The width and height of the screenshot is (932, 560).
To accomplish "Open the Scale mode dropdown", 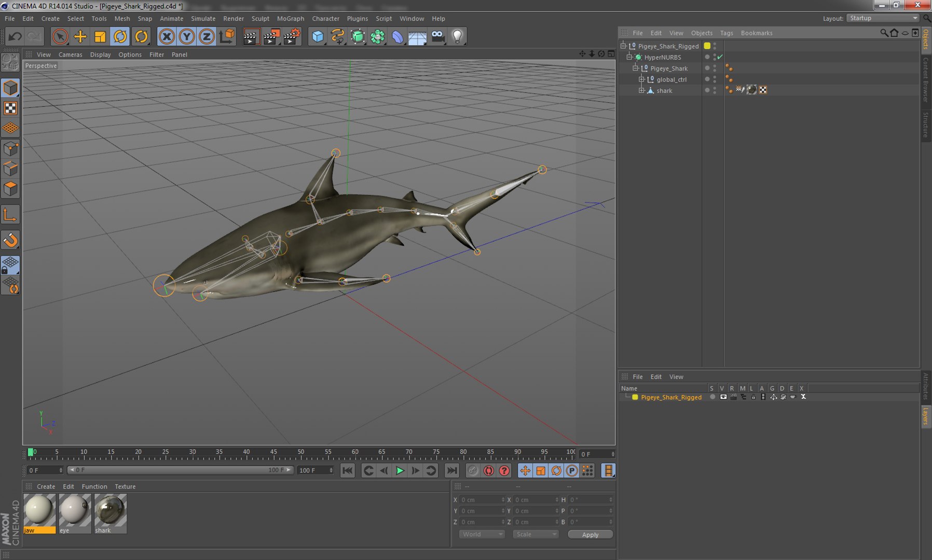I will click(535, 535).
